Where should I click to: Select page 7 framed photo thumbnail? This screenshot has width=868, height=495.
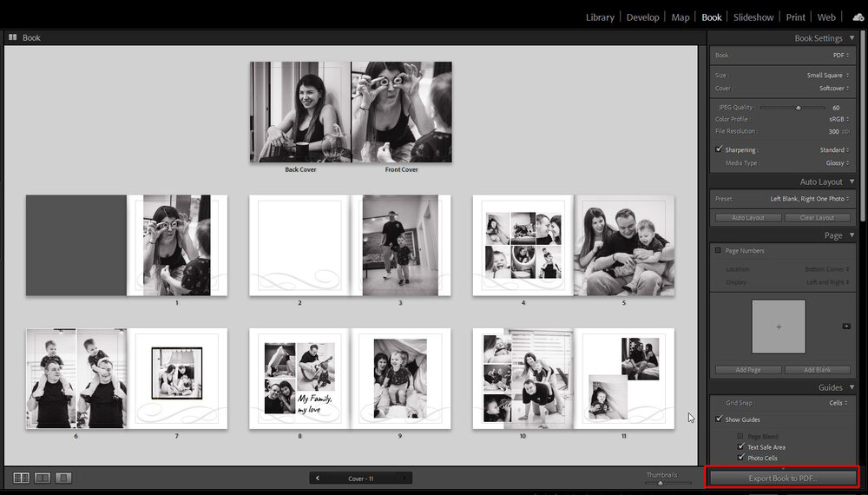176,378
